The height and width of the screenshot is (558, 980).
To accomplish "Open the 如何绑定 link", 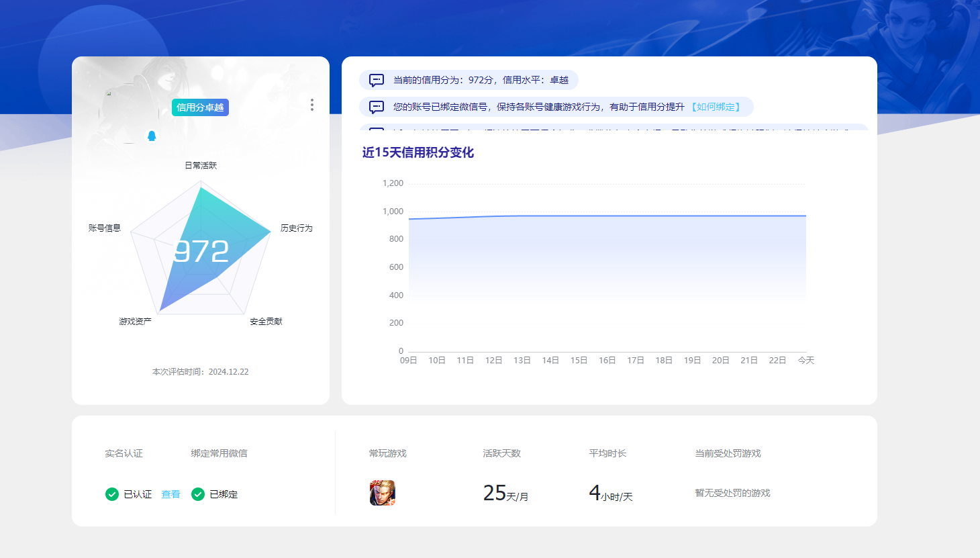I will (716, 107).
